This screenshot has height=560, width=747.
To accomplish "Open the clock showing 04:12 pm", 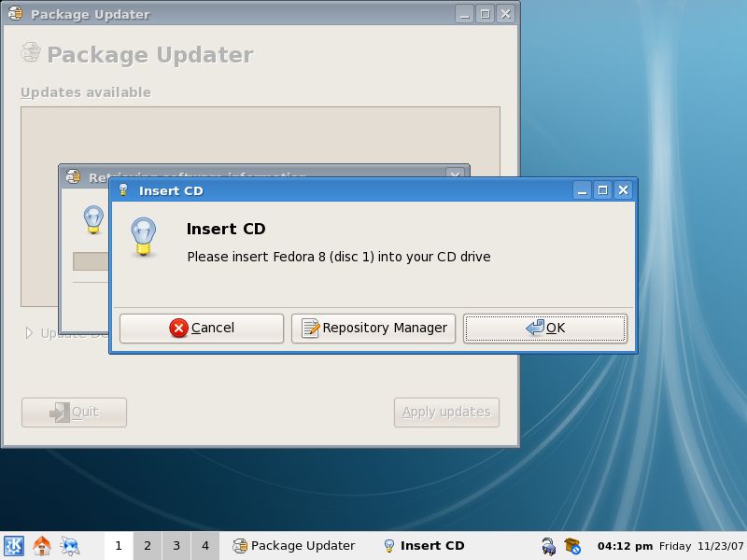I will pos(625,546).
